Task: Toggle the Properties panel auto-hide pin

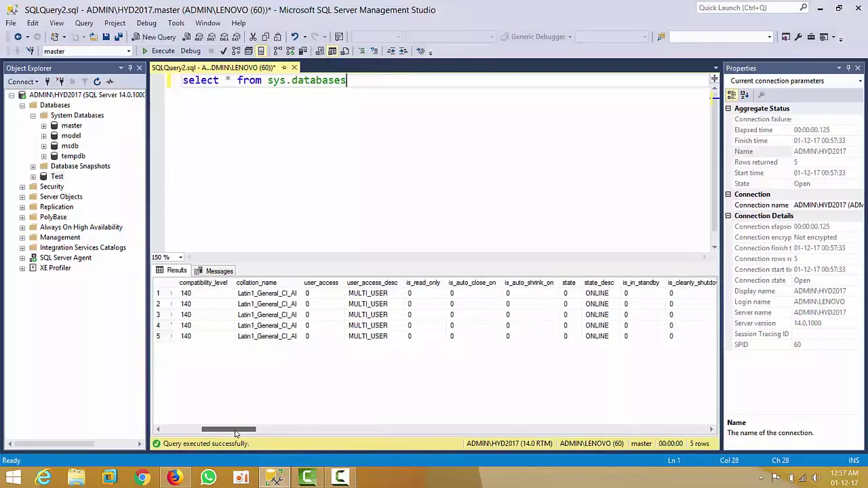Action: pos(848,68)
